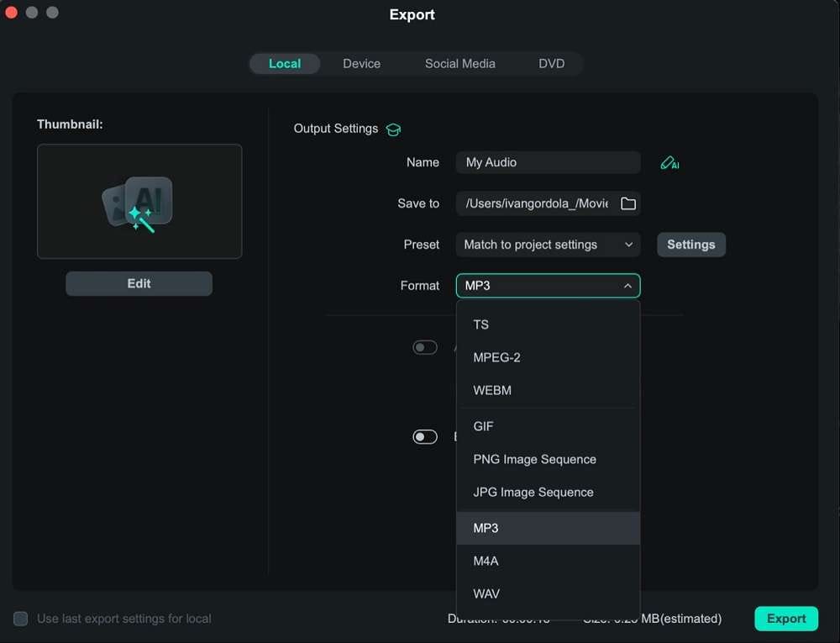Toggle the lower white-outlined switch

pos(425,437)
